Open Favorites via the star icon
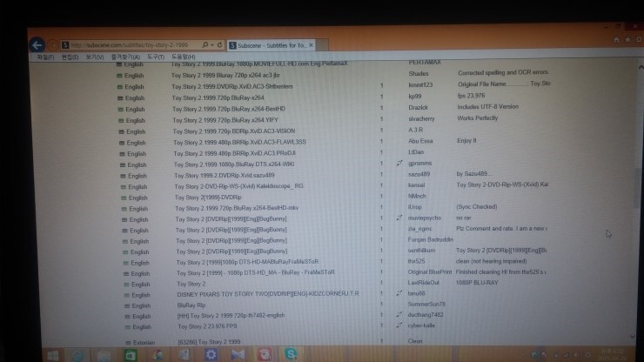The image size is (644, 362). (x=627, y=39)
